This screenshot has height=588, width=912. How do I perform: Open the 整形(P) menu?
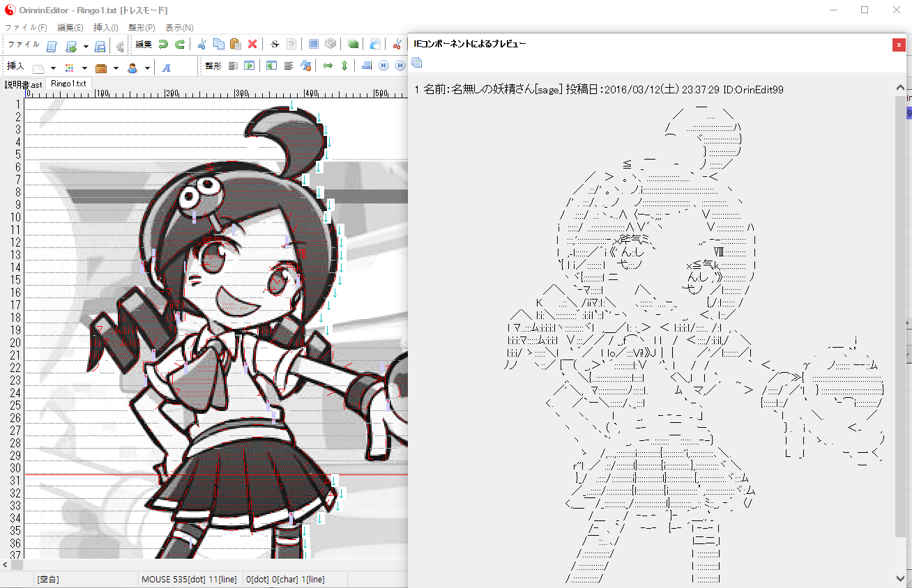pos(142,28)
